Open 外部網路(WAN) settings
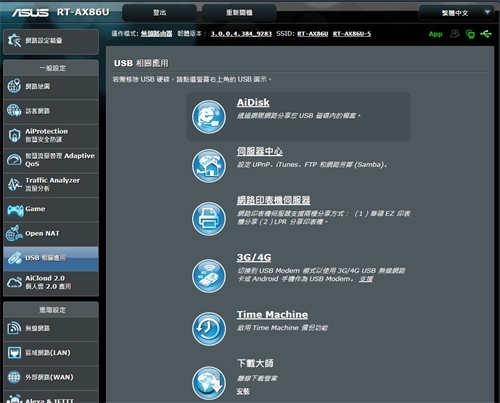The height and width of the screenshot is (403, 500). [x=51, y=377]
